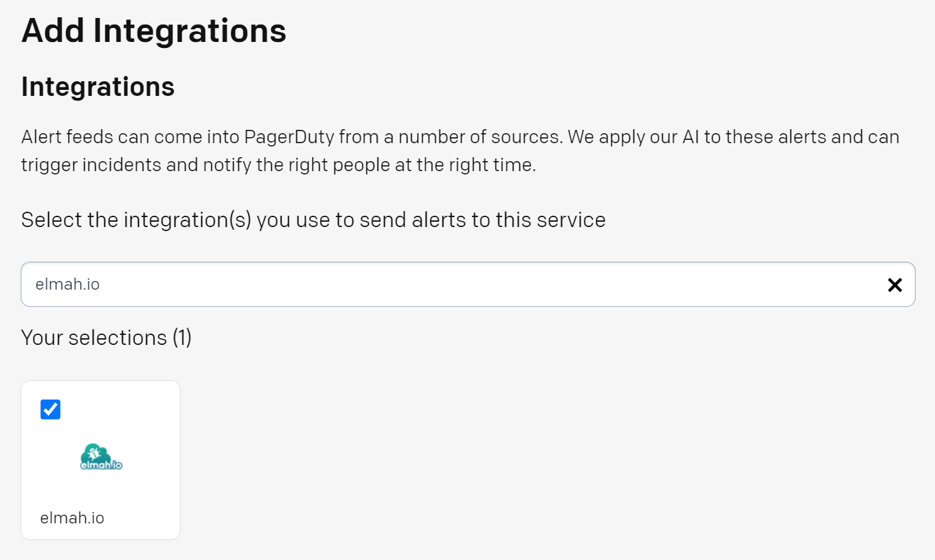Click the elmah.io cloud logo
Viewport: 935px width, 560px height.
coord(101,457)
